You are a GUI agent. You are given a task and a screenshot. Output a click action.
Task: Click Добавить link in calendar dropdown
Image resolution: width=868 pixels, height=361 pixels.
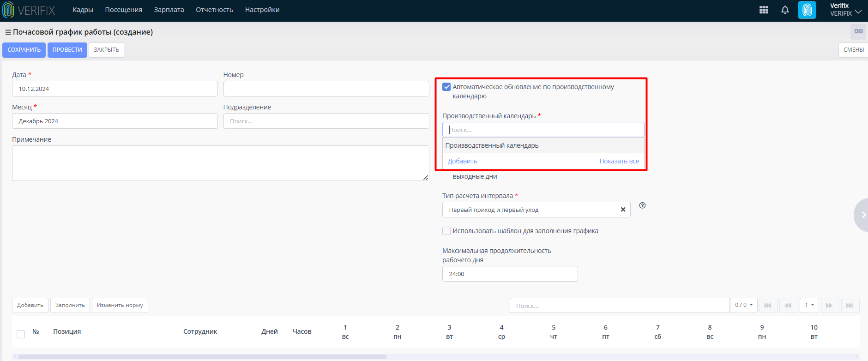462,161
